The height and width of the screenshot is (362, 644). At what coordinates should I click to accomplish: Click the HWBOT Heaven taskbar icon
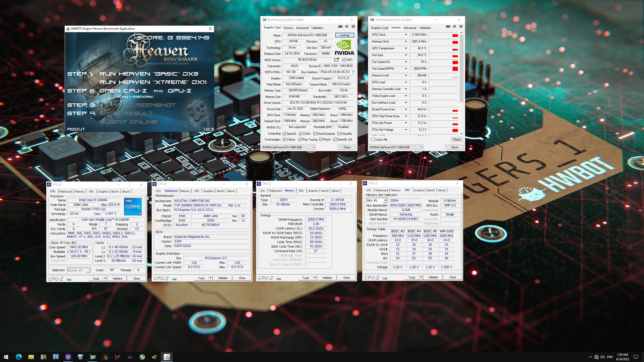[167, 357]
